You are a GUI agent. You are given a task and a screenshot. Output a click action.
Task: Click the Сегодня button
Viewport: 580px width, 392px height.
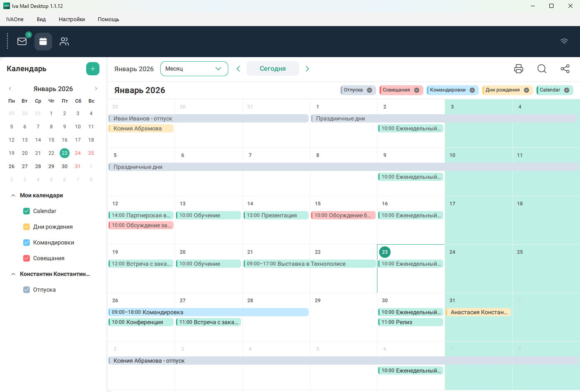pos(273,69)
